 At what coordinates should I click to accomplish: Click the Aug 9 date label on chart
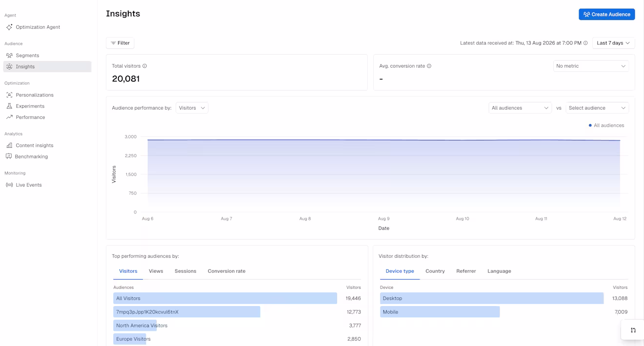point(384,219)
